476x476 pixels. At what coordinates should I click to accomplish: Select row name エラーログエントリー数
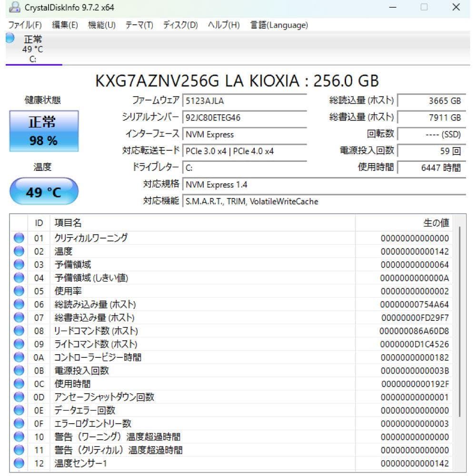click(x=93, y=424)
